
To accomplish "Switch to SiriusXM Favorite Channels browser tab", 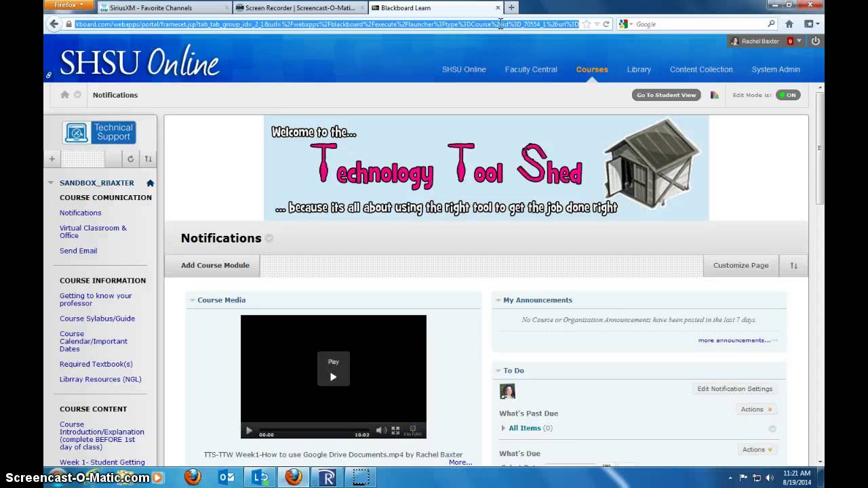I will [164, 7].
